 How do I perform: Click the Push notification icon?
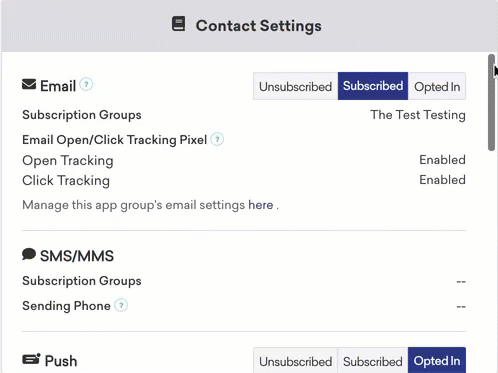coord(31,359)
